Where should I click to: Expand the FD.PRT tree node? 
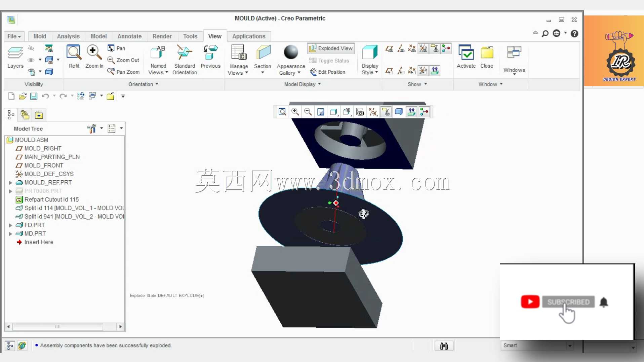[10, 225]
